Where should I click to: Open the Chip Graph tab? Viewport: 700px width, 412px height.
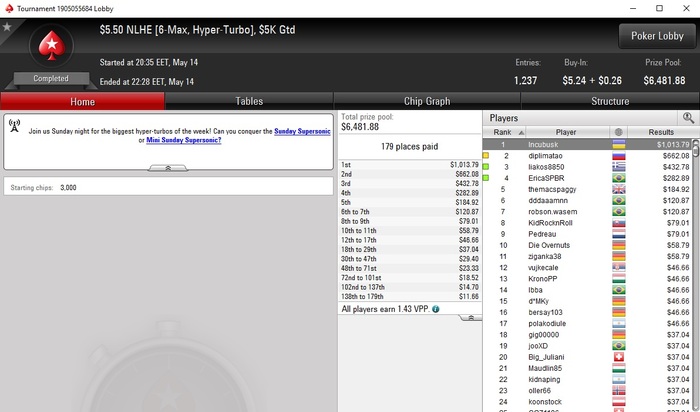[427, 101]
